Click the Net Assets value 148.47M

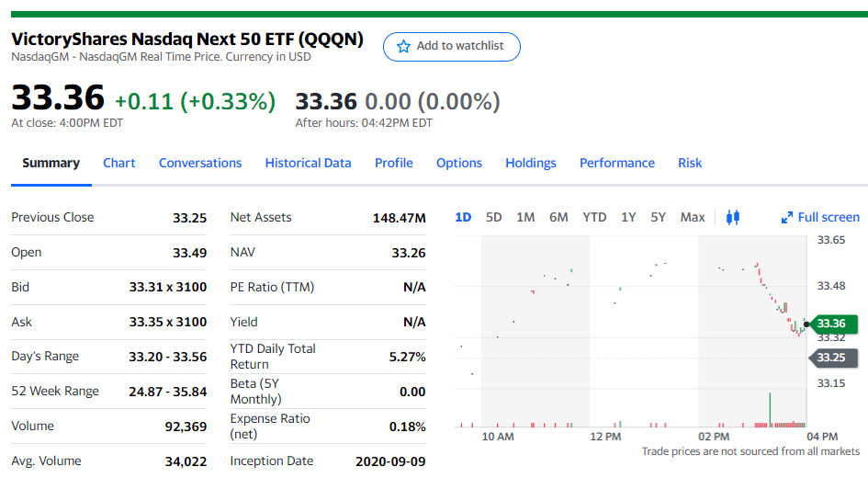400,218
